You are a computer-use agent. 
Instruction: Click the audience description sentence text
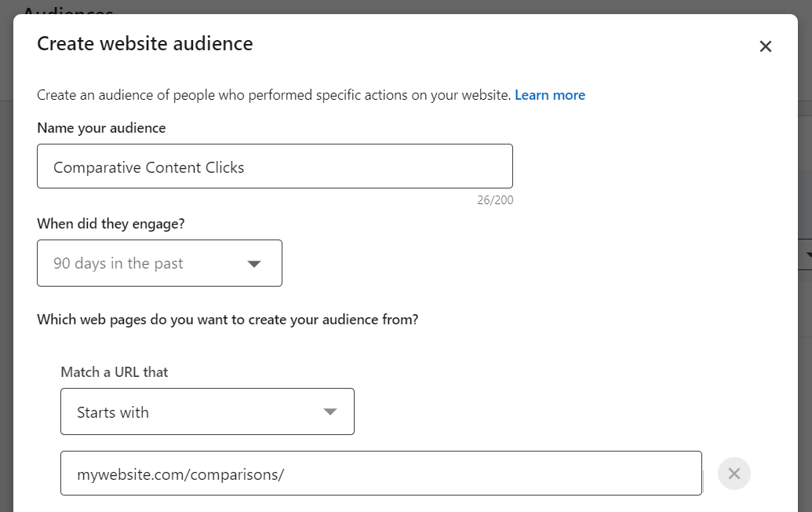[x=274, y=95]
